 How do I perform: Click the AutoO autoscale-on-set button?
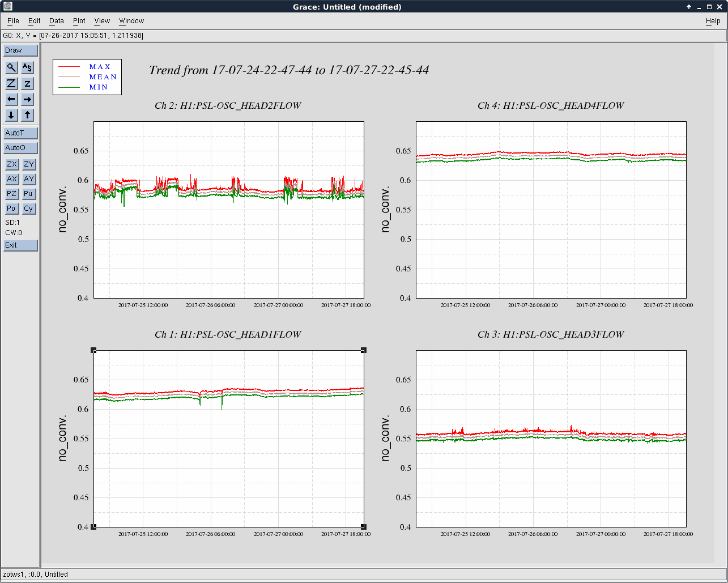coord(21,148)
